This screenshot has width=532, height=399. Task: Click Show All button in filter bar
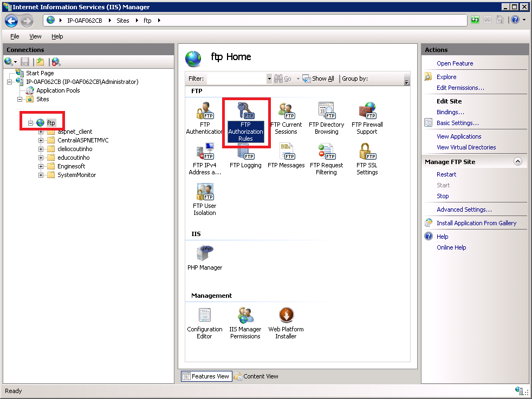(x=318, y=79)
